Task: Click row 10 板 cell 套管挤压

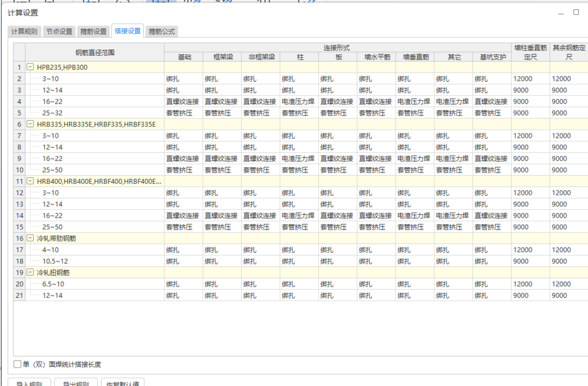Action: click(338, 170)
